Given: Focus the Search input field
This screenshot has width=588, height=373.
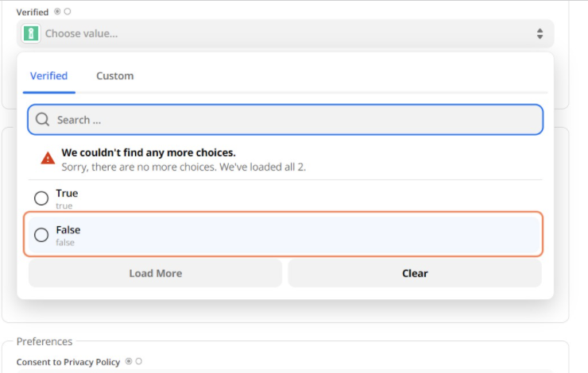Looking at the screenshot, I should coord(294,120).
